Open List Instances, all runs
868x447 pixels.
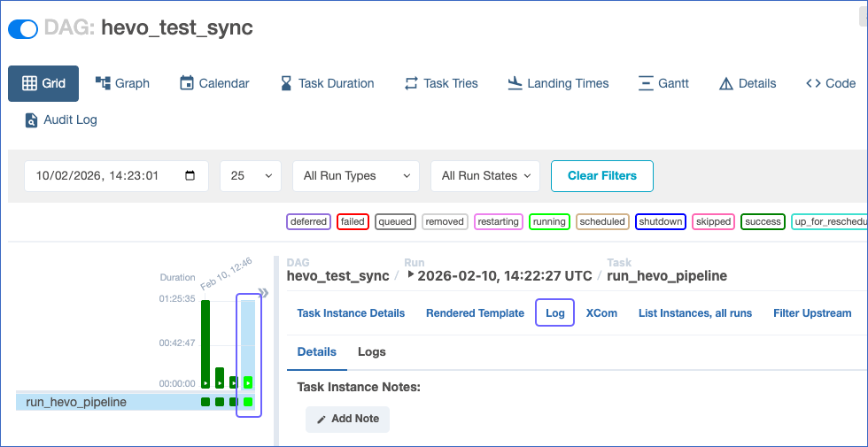pos(695,313)
